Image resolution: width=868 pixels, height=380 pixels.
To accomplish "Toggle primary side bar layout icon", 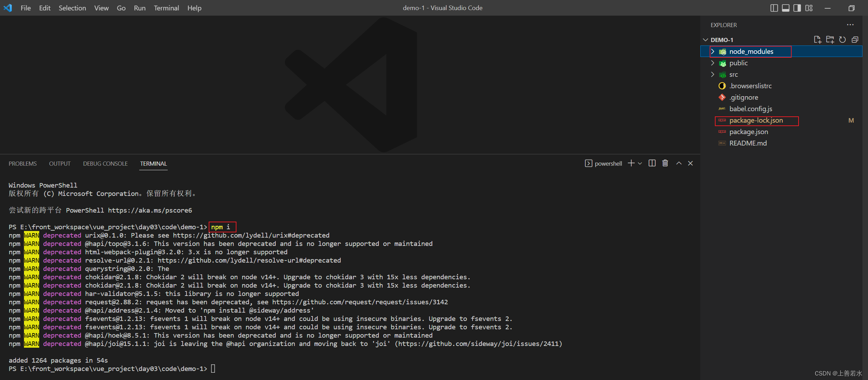I will coord(774,8).
